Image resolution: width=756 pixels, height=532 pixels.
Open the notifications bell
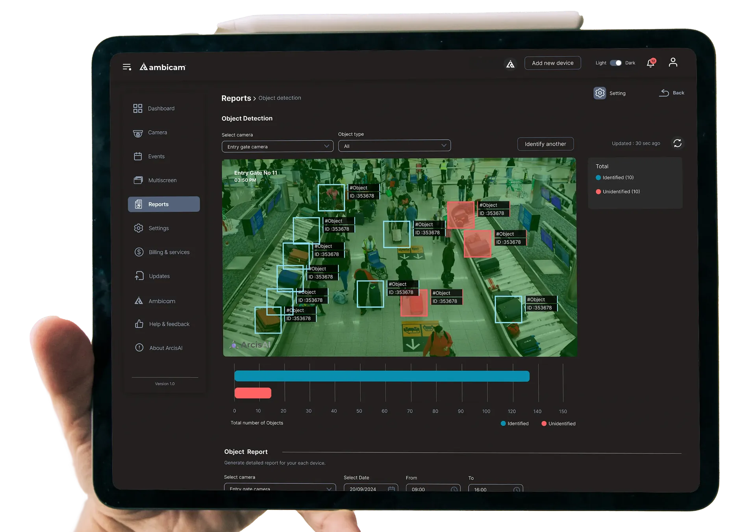[x=651, y=63]
